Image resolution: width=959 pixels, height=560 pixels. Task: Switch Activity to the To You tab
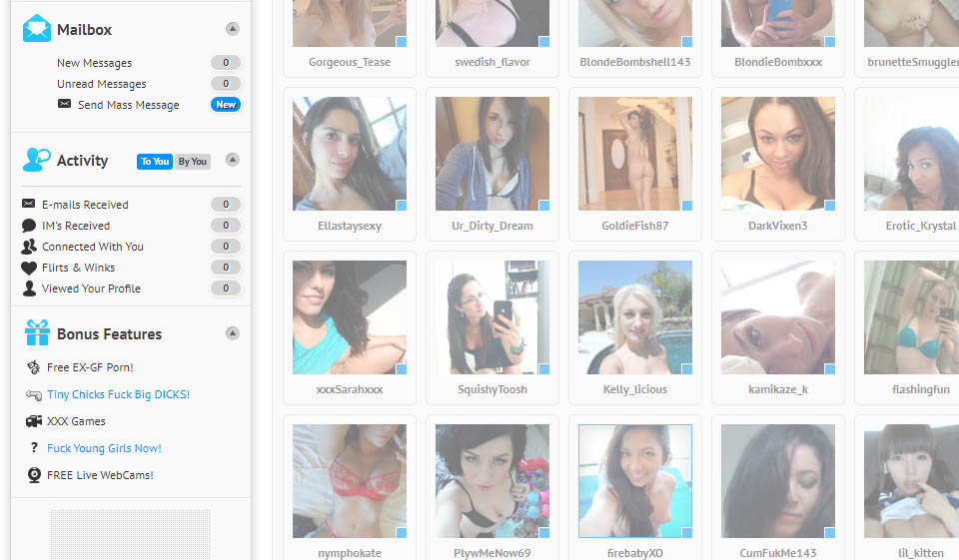click(x=155, y=162)
